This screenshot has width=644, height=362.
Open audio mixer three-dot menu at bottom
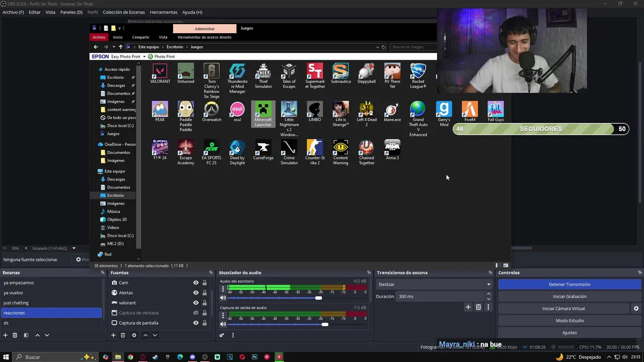(x=233, y=335)
